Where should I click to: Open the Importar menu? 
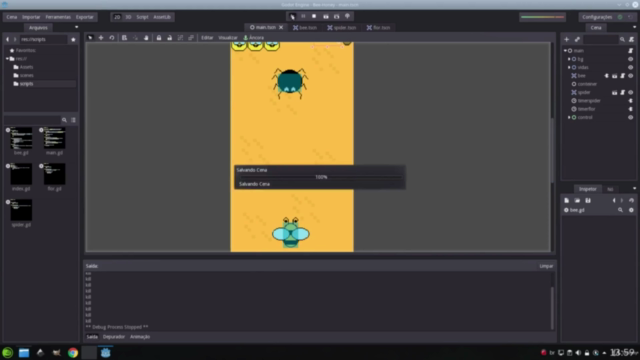[31, 17]
